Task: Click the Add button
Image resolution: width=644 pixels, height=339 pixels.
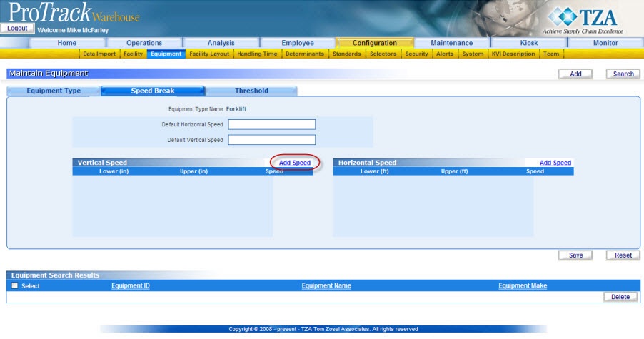Action: pyautogui.click(x=575, y=74)
